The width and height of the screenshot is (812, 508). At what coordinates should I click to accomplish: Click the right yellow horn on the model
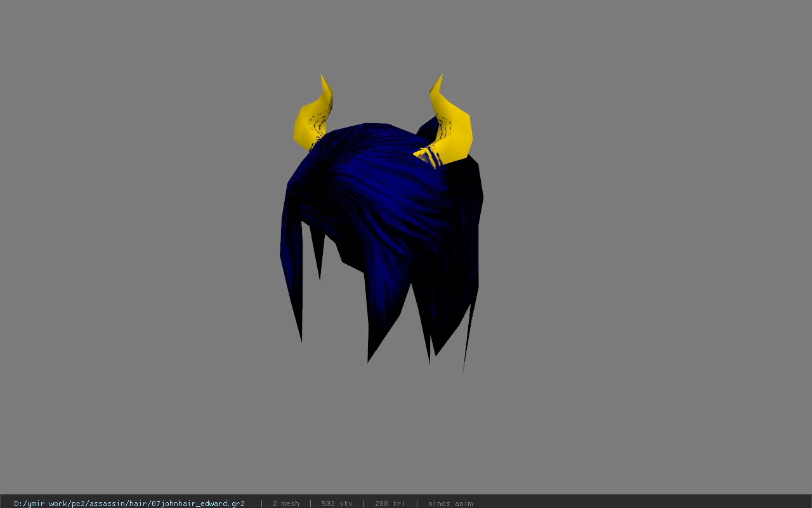click(x=444, y=122)
